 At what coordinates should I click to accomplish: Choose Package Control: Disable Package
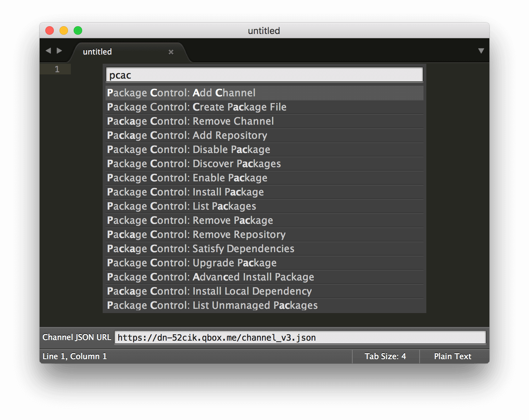pyautogui.click(x=264, y=149)
